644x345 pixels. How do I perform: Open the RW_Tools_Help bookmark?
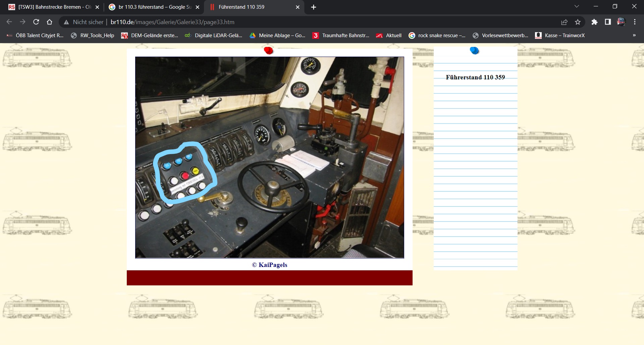[x=93, y=35]
